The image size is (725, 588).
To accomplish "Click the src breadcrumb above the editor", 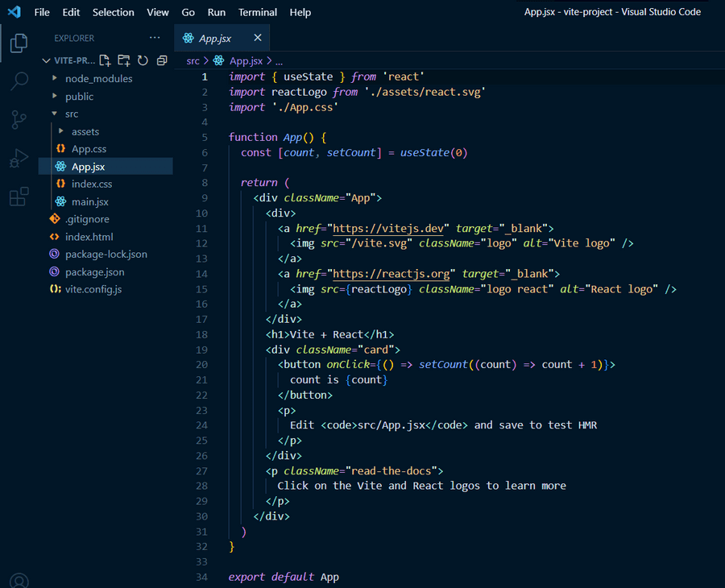I will click(193, 60).
